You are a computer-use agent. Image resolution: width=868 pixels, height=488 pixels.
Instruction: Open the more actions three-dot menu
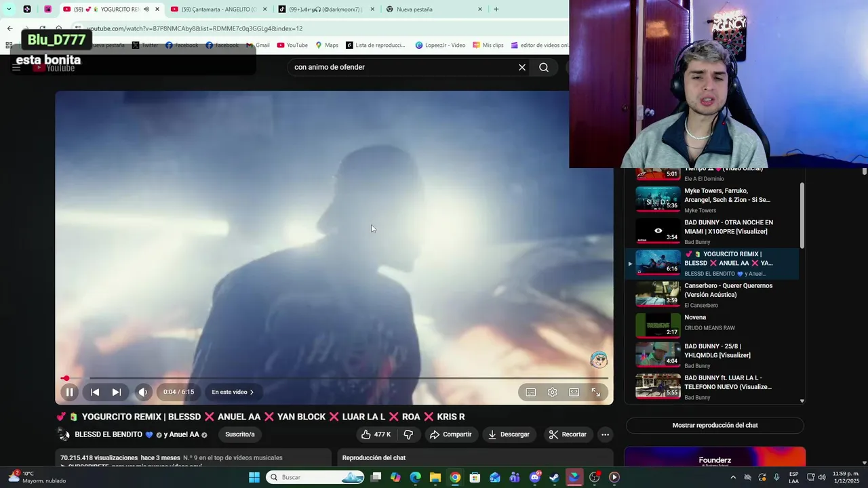point(605,434)
